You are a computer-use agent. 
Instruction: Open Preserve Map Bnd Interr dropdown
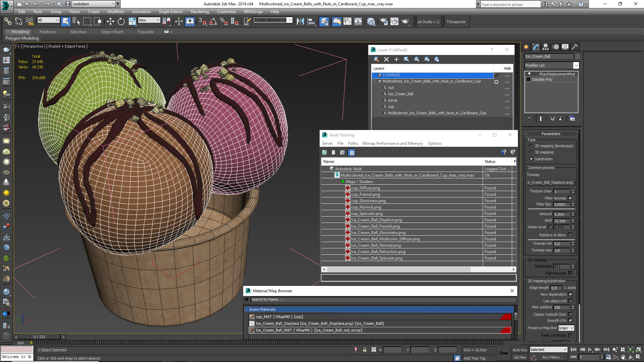[x=566, y=328]
